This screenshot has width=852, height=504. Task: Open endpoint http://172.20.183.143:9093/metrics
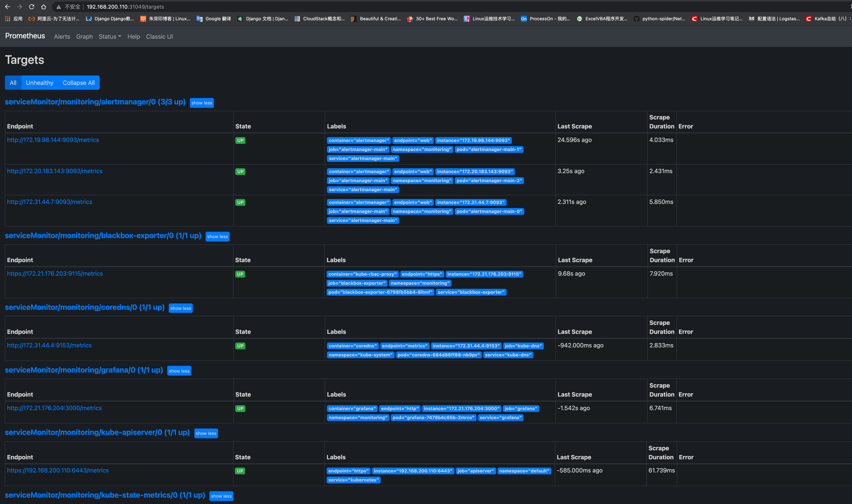[55, 171]
